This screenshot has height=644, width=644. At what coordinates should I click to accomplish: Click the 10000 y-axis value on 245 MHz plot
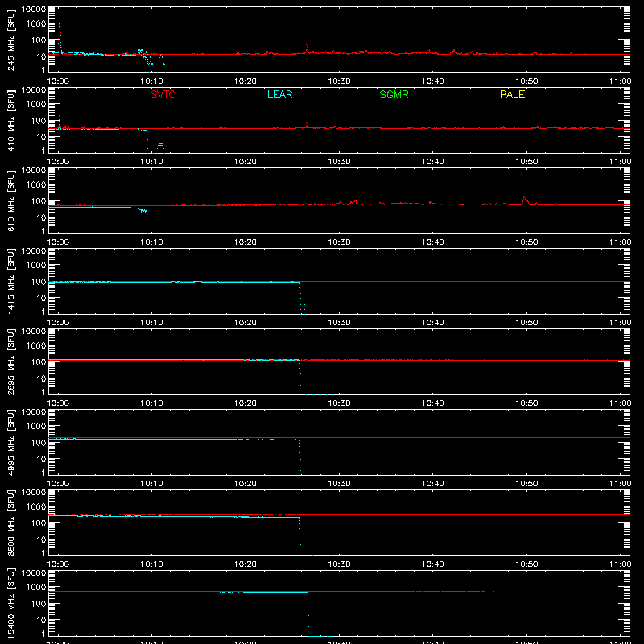pyautogui.click(x=34, y=10)
